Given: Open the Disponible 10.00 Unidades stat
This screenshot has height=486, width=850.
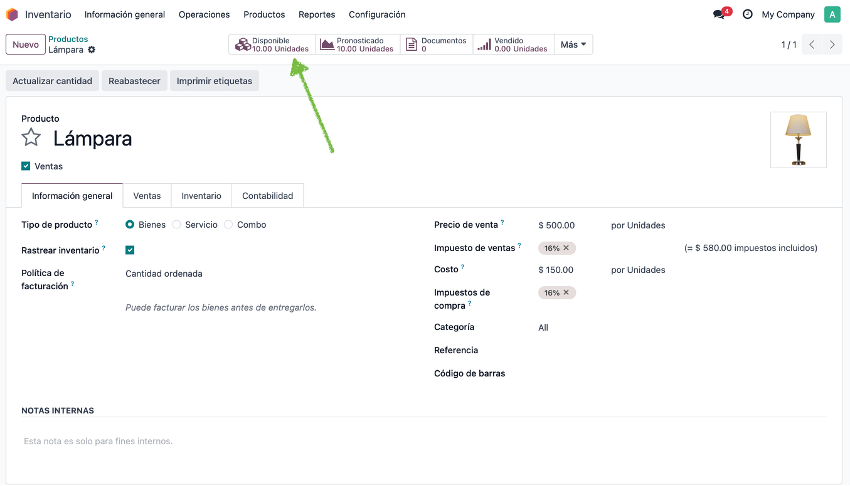Looking at the screenshot, I should click(272, 44).
